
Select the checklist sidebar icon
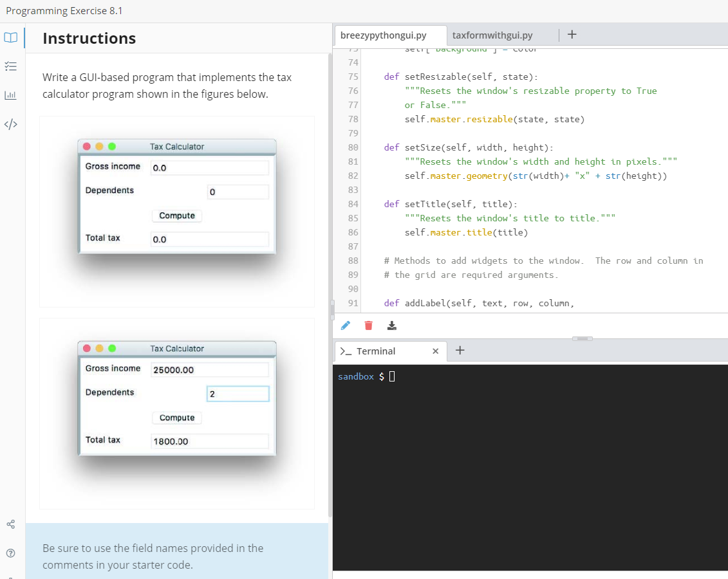click(11, 66)
